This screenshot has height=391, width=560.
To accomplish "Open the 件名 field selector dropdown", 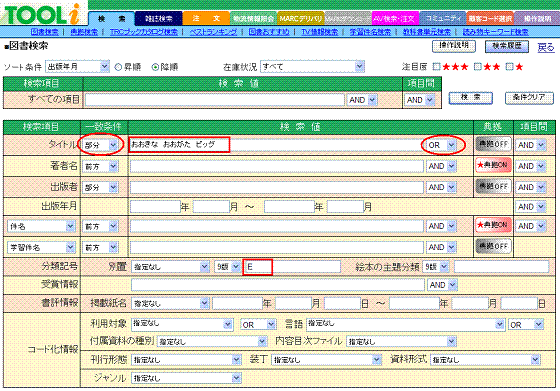I will click(41, 226).
